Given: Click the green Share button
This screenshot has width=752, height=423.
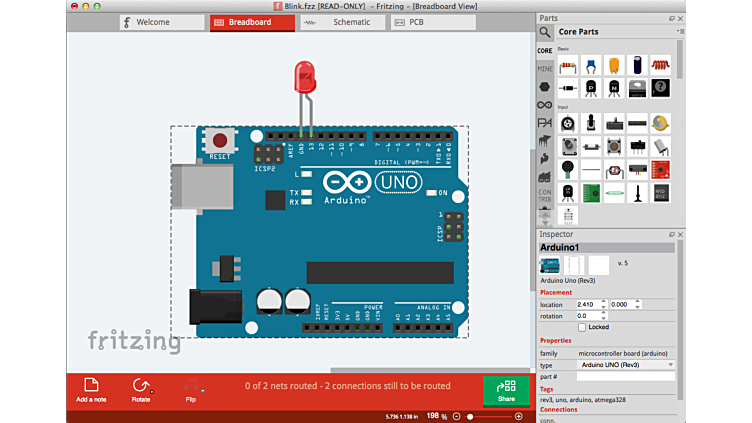Looking at the screenshot, I should coord(507,390).
